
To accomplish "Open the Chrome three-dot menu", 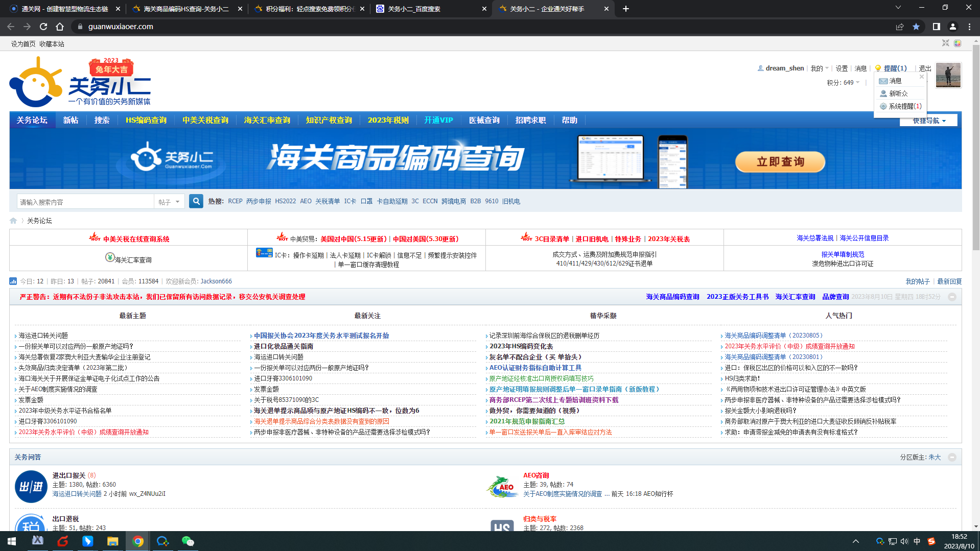I will [969, 27].
